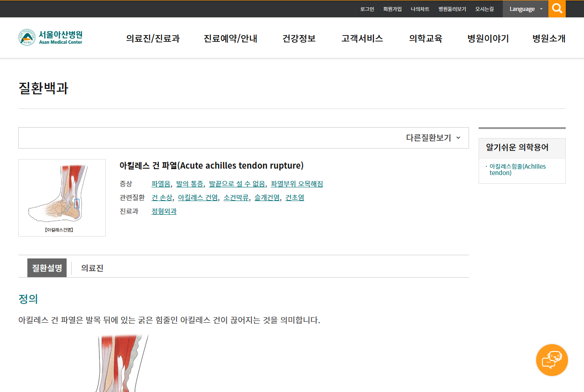This screenshot has height=392, width=584.
Task: Open the 고객서비스 menu
Action: tap(362, 39)
